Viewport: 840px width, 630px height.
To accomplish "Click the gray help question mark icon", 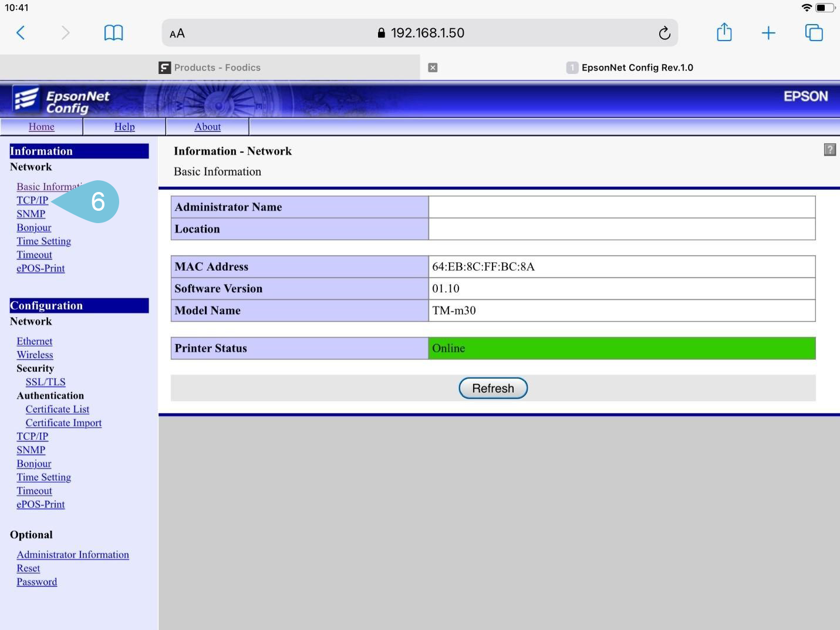I will tap(829, 150).
